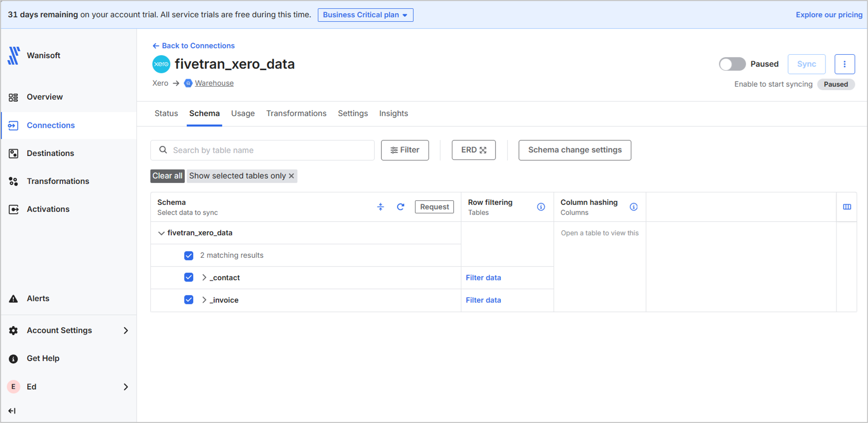The width and height of the screenshot is (868, 423).
Task: Switch to the Insights tab
Action: point(393,114)
